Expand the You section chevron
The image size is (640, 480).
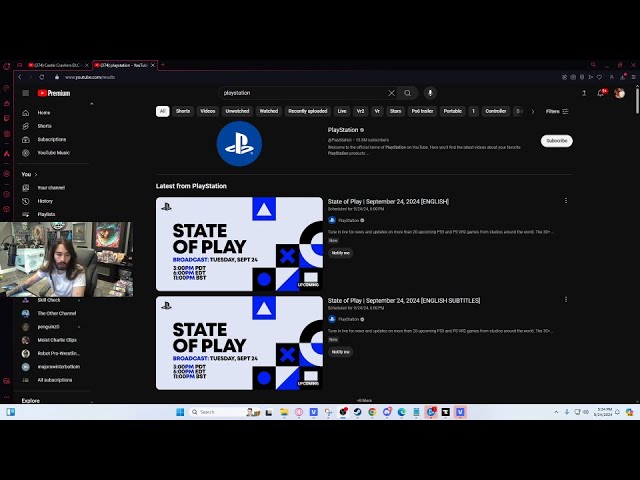(36, 174)
